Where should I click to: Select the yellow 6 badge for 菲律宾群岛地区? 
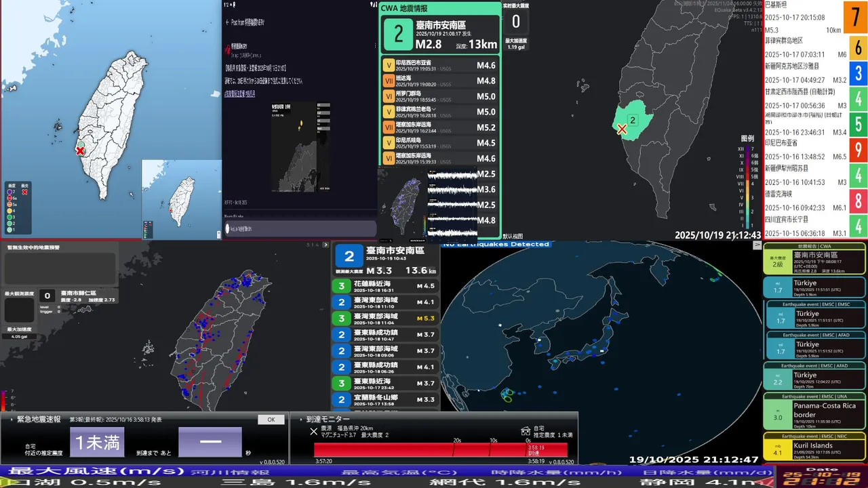(x=858, y=48)
